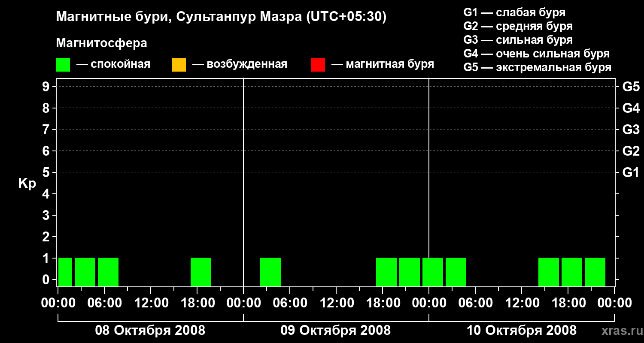
Task: Select the '10 Октября 2008' date label
Action: [x=521, y=331]
